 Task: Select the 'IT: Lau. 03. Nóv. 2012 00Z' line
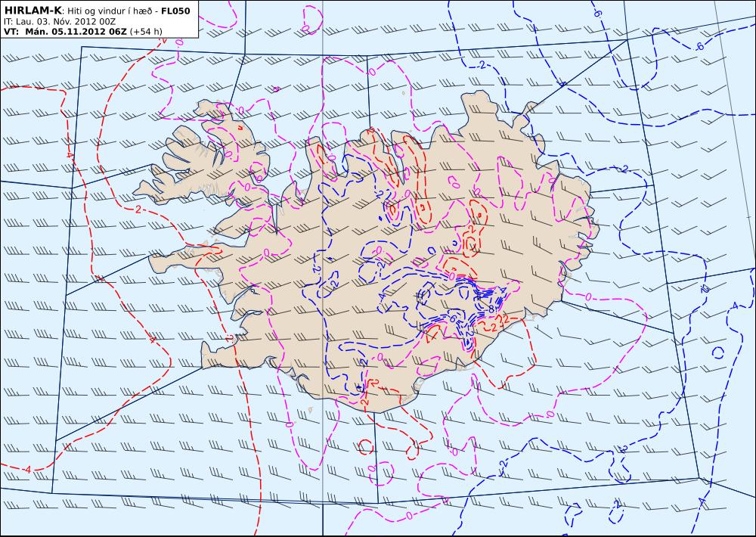click(x=59, y=22)
